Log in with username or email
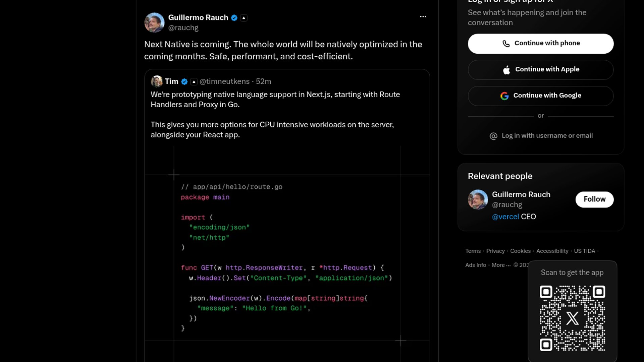The height and width of the screenshot is (362, 644). coord(541,136)
